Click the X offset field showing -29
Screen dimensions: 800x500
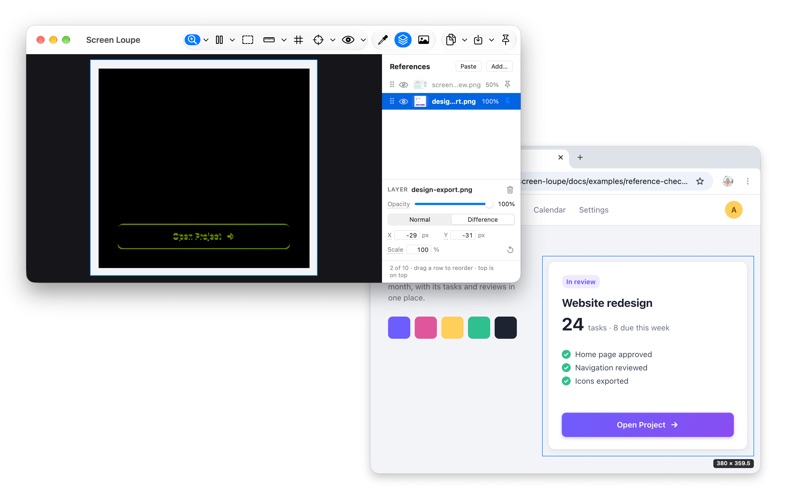407,235
